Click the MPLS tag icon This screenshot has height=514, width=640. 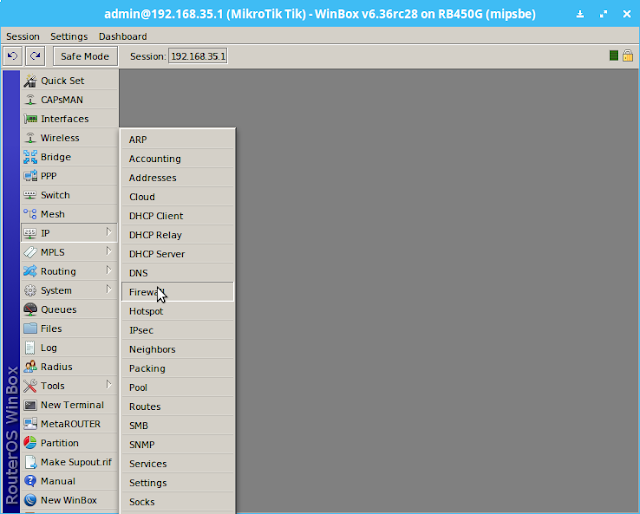(30, 252)
